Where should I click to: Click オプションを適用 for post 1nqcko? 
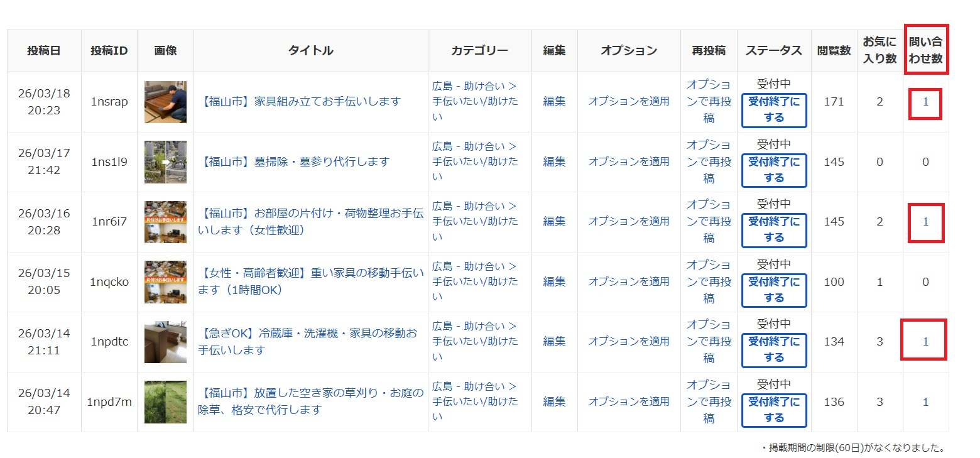[x=629, y=281]
